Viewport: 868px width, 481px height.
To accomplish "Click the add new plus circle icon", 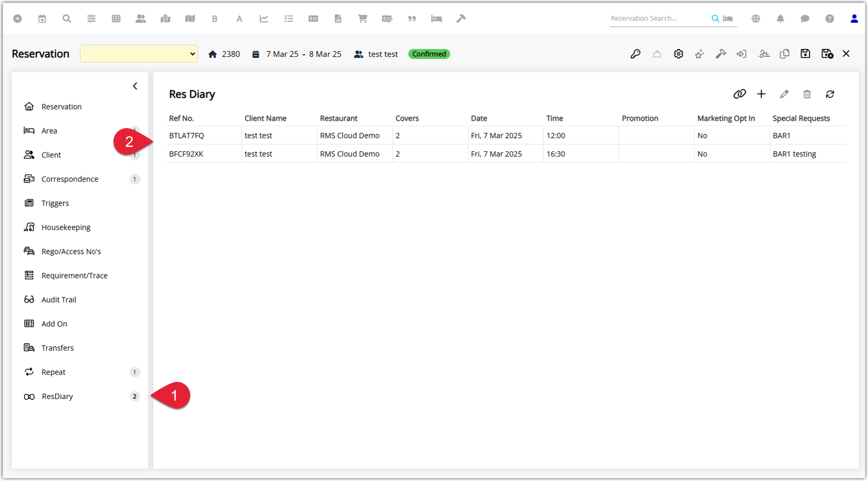I will 17,19.
